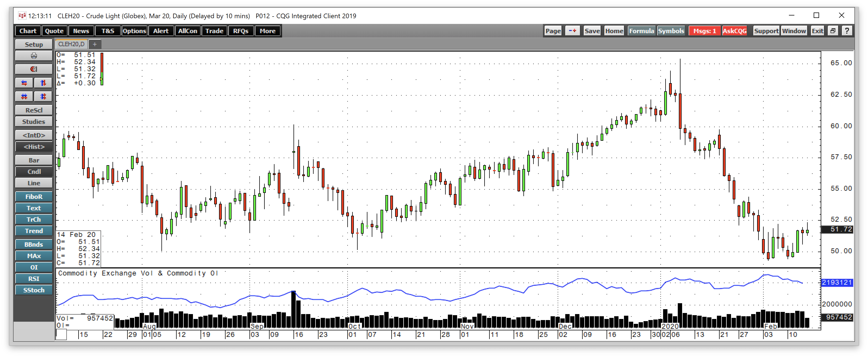Click the small white box in time axis corner
Image resolution: width=868 pixels, height=357 pixels.
coord(61,335)
